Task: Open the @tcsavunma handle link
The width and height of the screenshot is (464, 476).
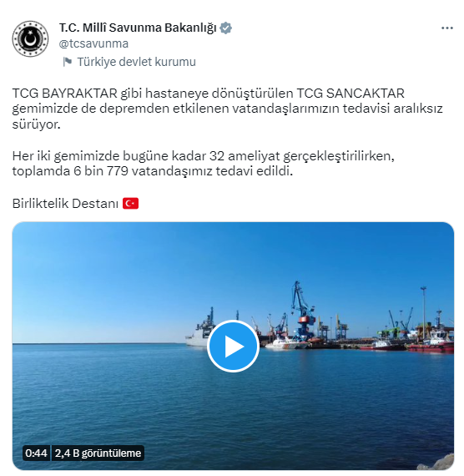Action: pos(93,43)
